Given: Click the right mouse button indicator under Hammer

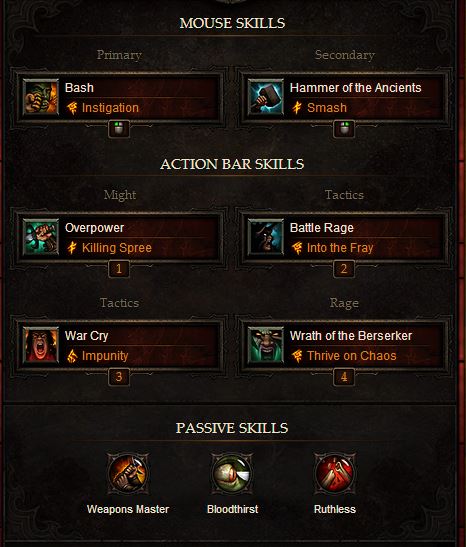Looking at the screenshot, I should (x=344, y=129).
